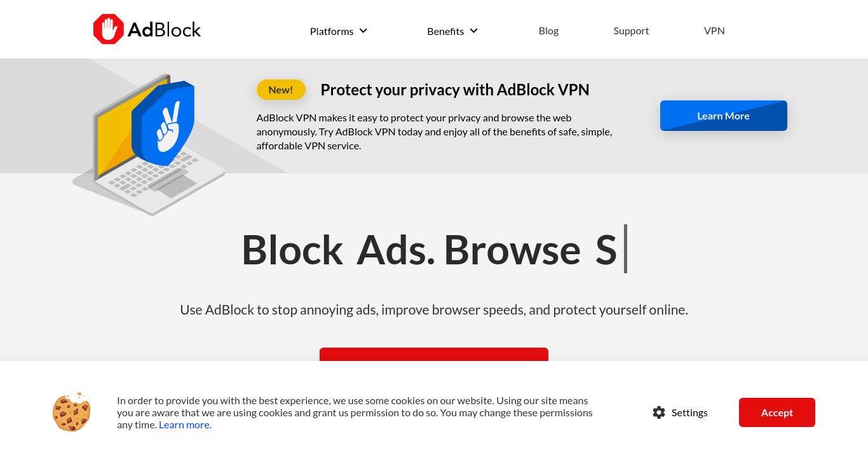868x469 pixels.
Task: Click the cookie icon in consent banner
Action: pyautogui.click(x=72, y=412)
